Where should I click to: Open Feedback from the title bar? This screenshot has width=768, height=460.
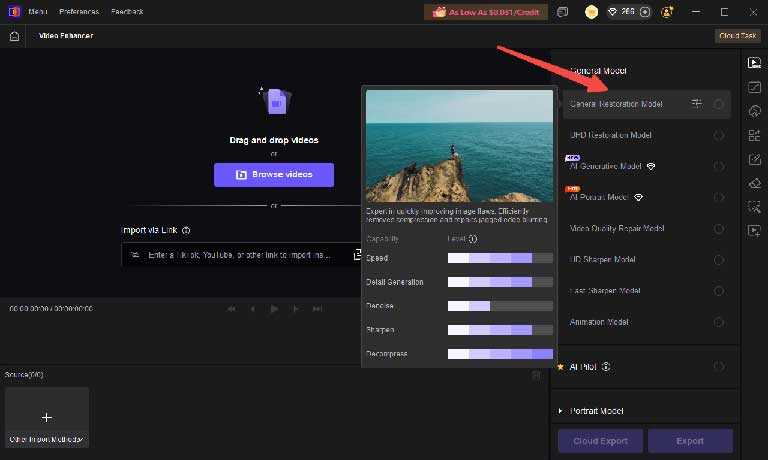(x=127, y=11)
